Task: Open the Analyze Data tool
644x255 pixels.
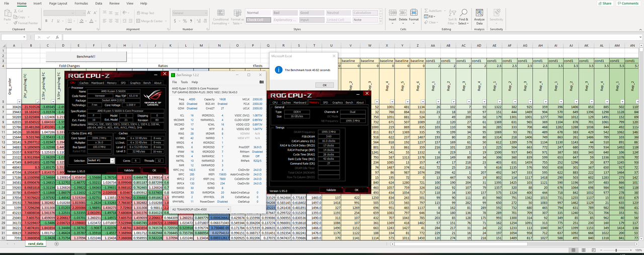Action: click(x=479, y=17)
